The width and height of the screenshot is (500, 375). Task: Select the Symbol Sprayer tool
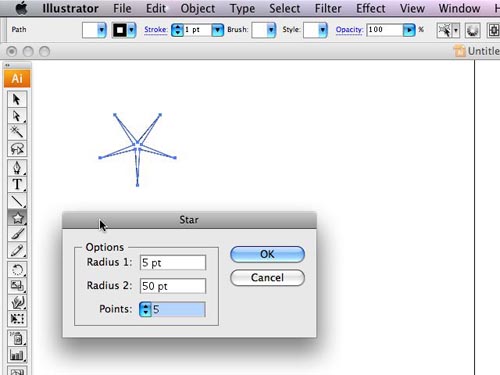(x=17, y=339)
